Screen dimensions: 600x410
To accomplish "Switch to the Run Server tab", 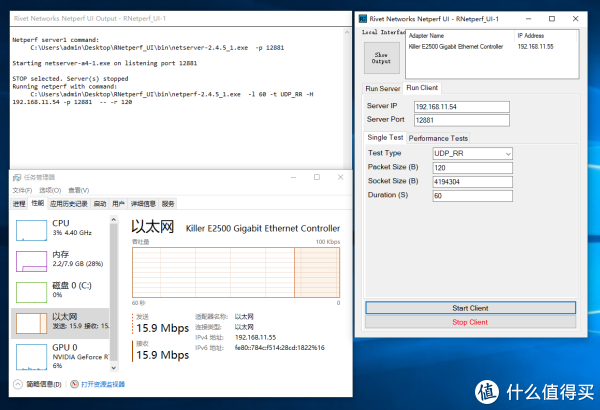I will [x=382, y=88].
